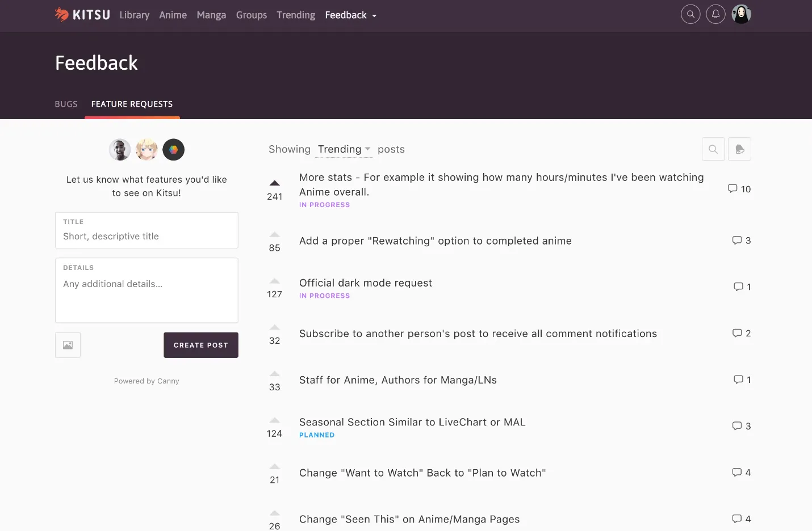812x531 pixels.
Task: Open comments icon for 'Seasonal Section' post
Action: coord(737,426)
